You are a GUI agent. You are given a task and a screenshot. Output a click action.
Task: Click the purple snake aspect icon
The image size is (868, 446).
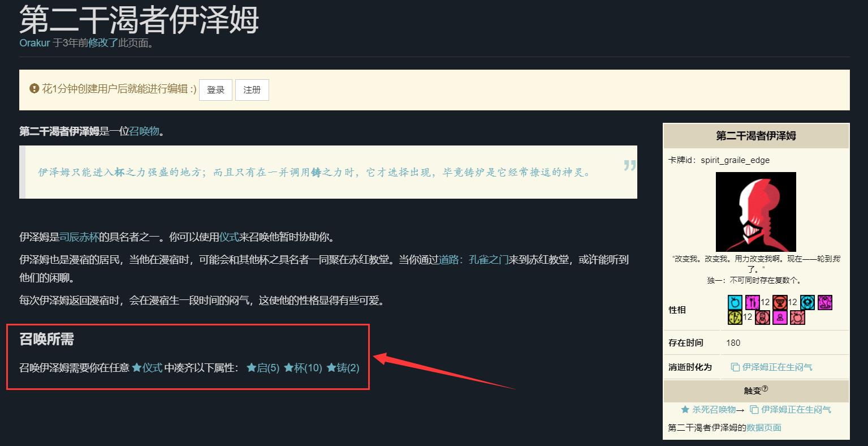(x=824, y=302)
